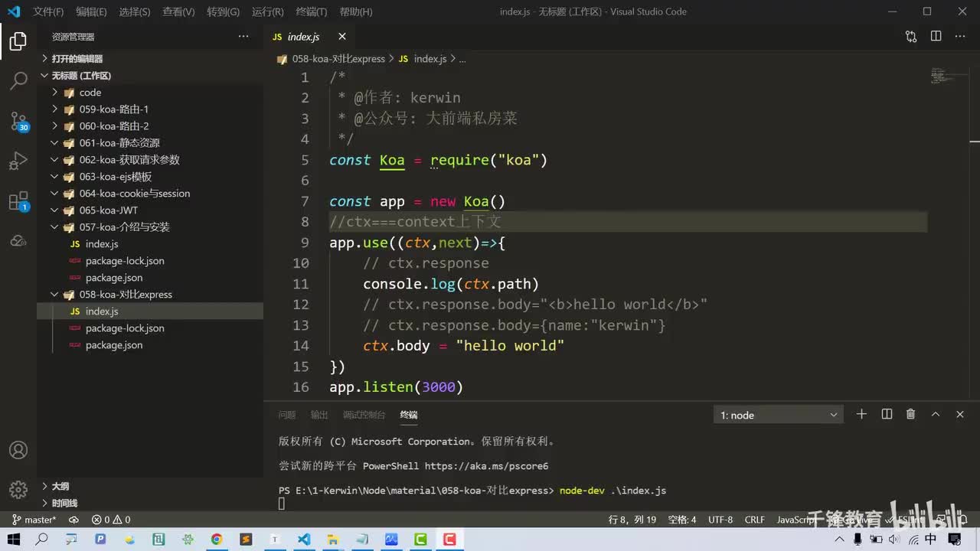Open the Windows Start menu
Viewport: 980px width, 551px height.
pyautogui.click(x=15, y=540)
